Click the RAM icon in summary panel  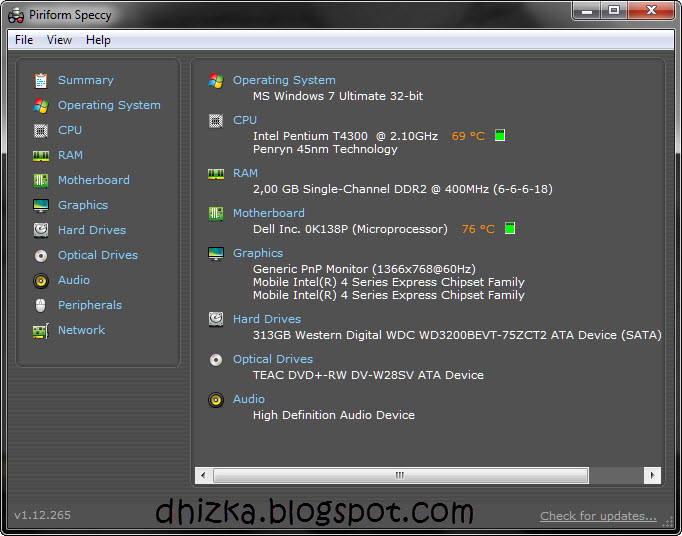coord(216,174)
